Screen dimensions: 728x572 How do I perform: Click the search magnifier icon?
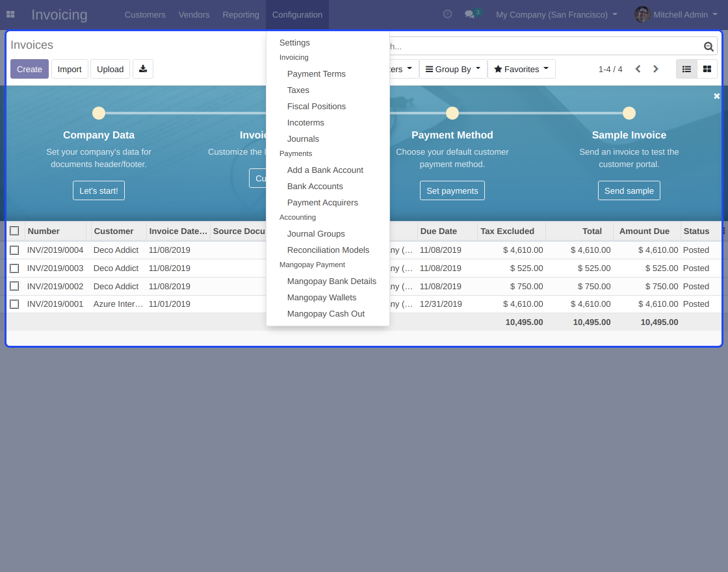point(708,46)
